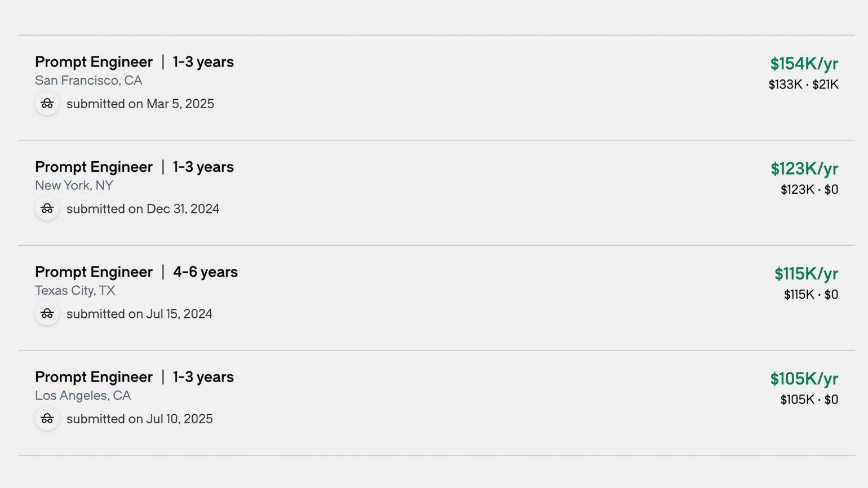This screenshot has width=868, height=488.
Task: Click the Texas City, TX location
Action: 75,291
